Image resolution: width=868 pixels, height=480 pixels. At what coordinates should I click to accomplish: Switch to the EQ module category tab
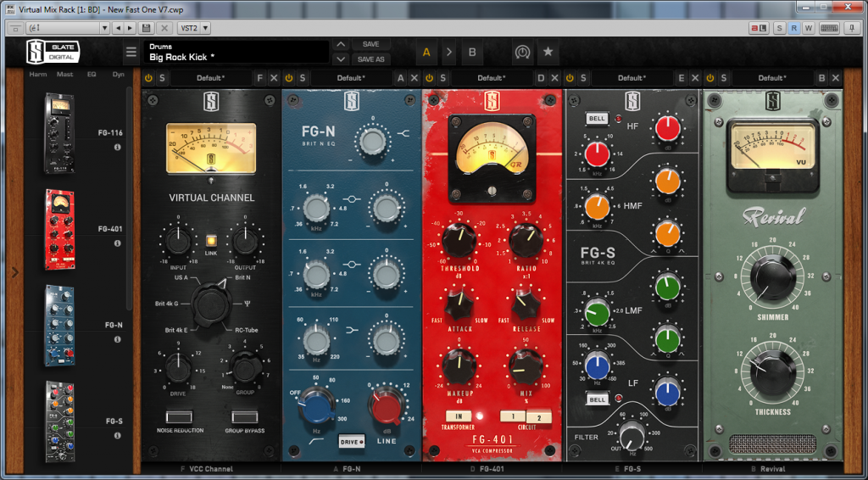coord(92,74)
